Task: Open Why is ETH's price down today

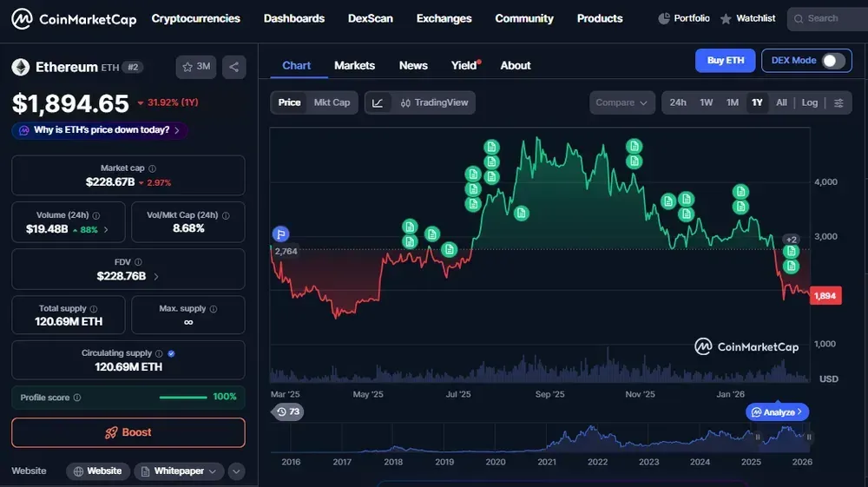Action: pos(100,130)
